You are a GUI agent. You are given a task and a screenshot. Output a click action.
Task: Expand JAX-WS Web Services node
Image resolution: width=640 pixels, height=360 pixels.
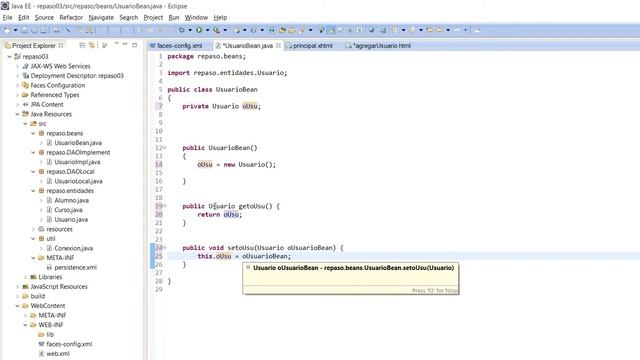(18, 66)
